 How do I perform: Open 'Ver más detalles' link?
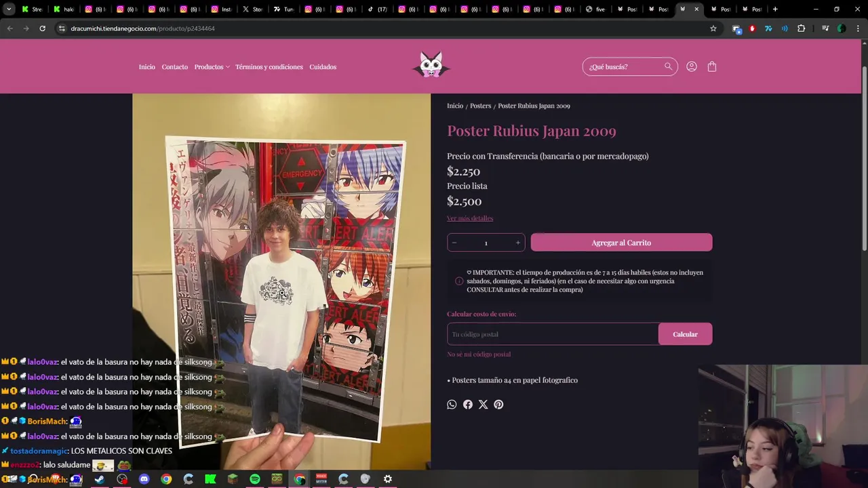[x=470, y=218]
